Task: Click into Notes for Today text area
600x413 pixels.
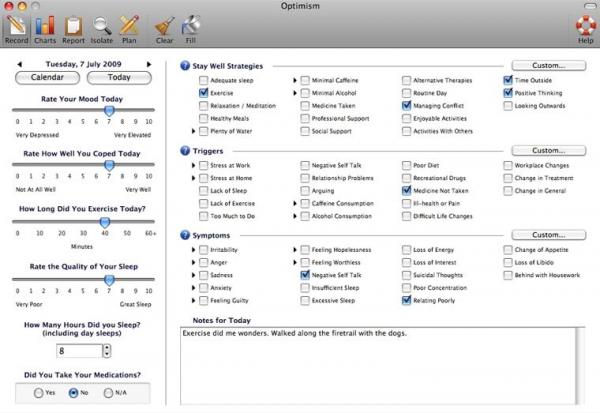Action: coord(378,366)
